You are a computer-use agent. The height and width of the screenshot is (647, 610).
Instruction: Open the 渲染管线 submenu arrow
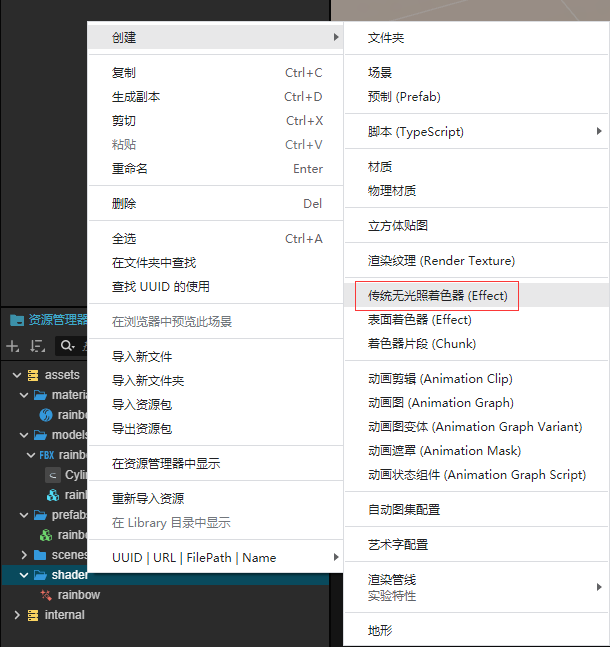599,587
